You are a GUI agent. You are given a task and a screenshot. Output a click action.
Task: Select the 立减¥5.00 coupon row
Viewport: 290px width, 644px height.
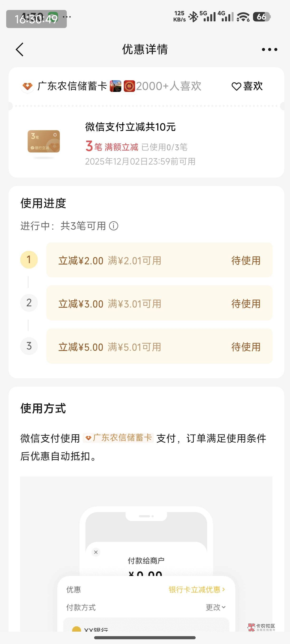(x=159, y=346)
